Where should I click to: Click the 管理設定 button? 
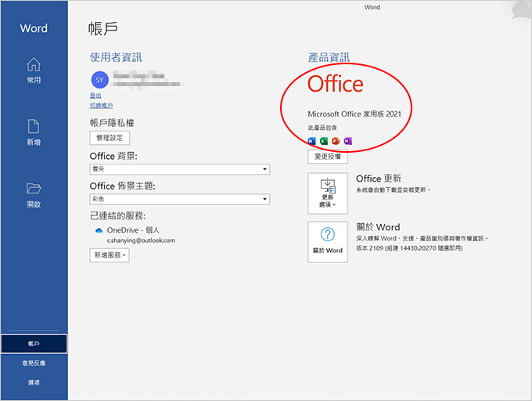click(x=110, y=138)
